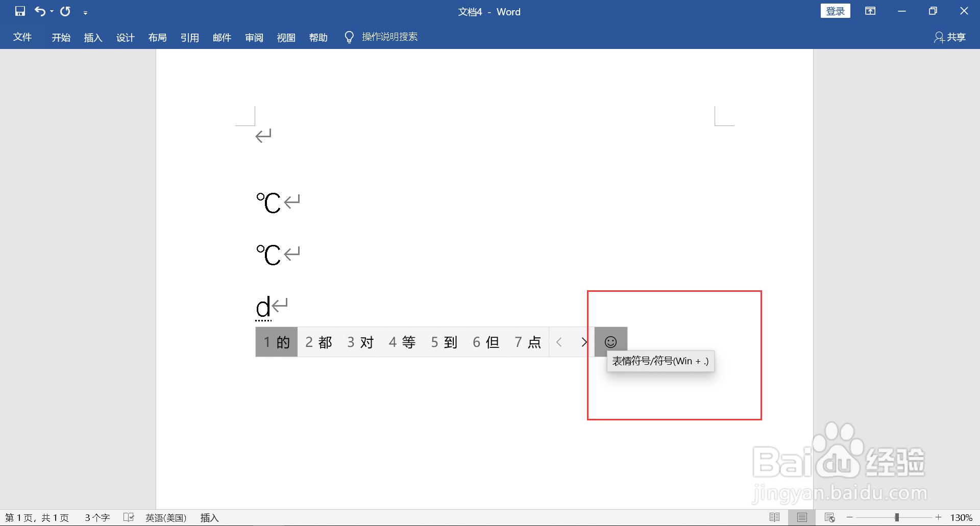Switch to the 帮助 tab
Image resolution: width=980 pixels, height=526 pixels.
click(318, 37)
